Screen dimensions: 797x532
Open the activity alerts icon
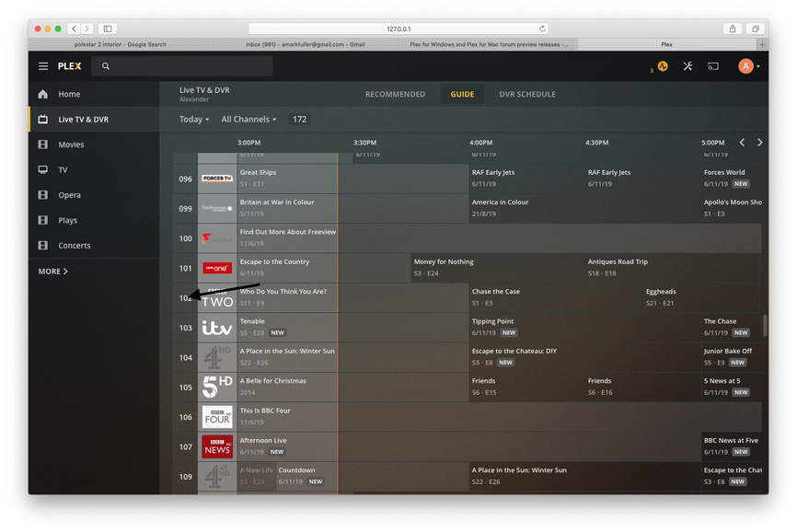pos(663,66)
